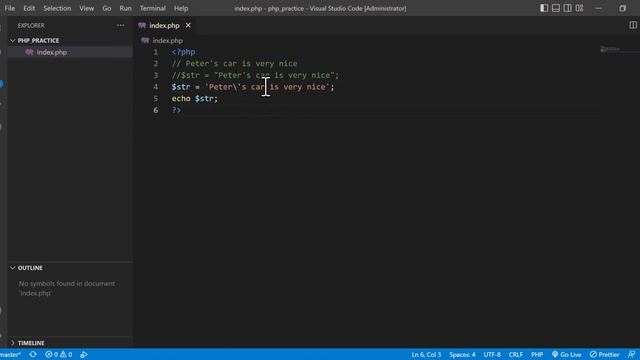The height and width of the screenshot is (360, 640).
Task: Click the line "$str = 'Peter\'s car is very nice';"
Action: pyautogui.click(x=253, y=87)
